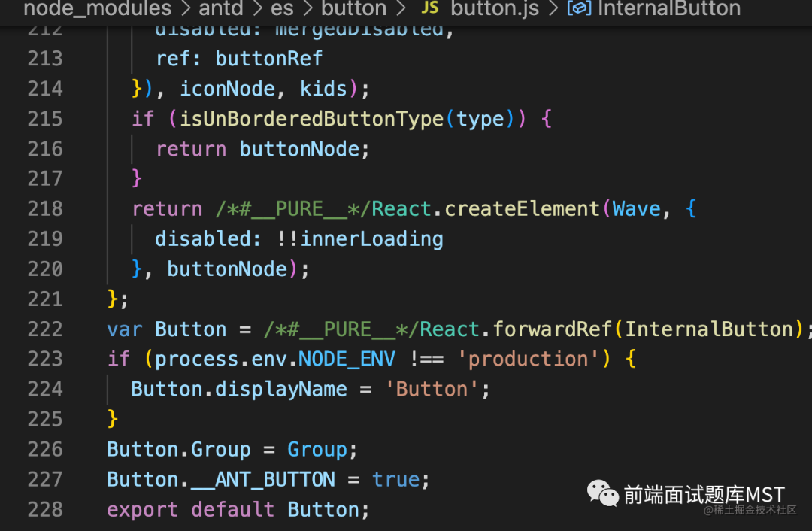The height and width of the screenshot is (531, 812).
Task: Click 'Group' value on line 226
Action: click(317, 450)
